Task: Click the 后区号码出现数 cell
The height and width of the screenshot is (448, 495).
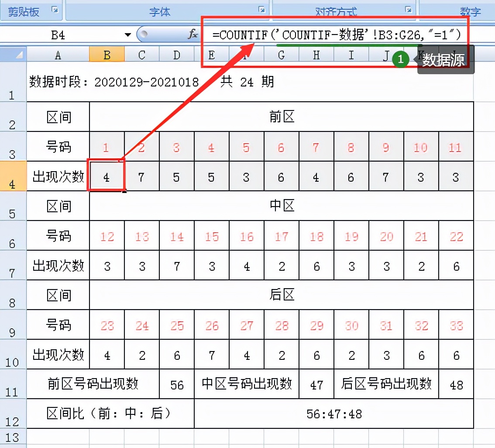Action: click(x=386, y=383)
